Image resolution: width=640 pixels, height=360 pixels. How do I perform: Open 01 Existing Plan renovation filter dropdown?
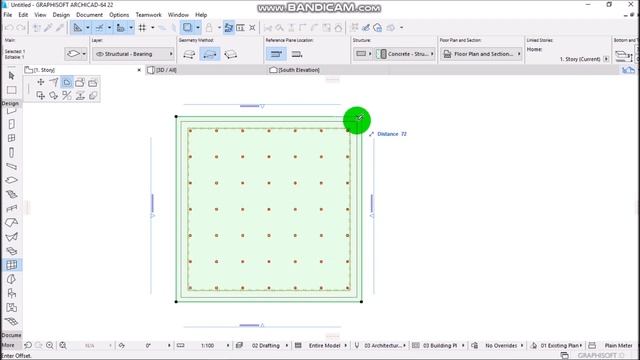(x=561, y=345)
